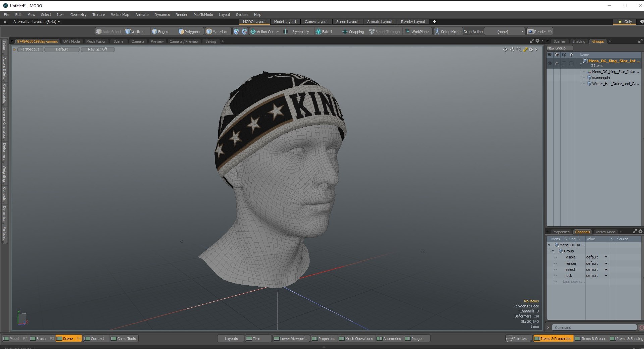Click the Command input field
The height and width of the screenshot is (349, 644).
tap(594, 328)
